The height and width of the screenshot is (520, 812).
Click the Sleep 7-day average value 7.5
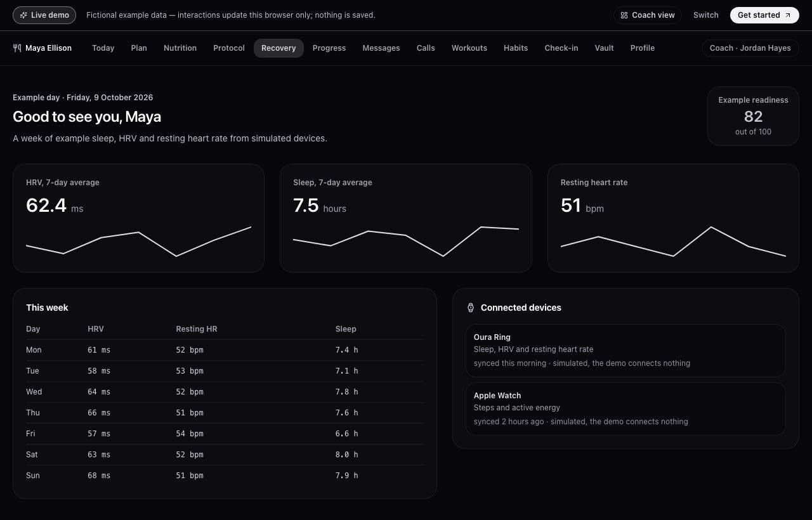(x=306, y=205)
